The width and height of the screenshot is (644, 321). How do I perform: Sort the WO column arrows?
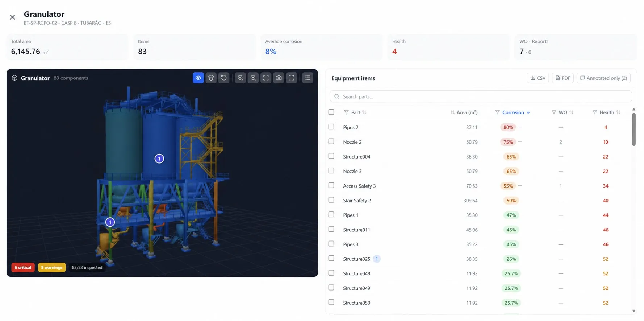[x=571, y=112]
